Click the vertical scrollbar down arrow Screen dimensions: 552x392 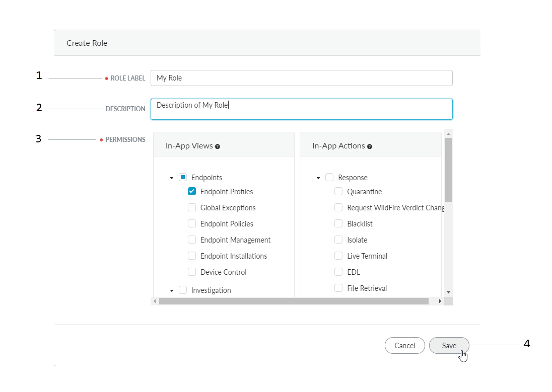point(448,292)
